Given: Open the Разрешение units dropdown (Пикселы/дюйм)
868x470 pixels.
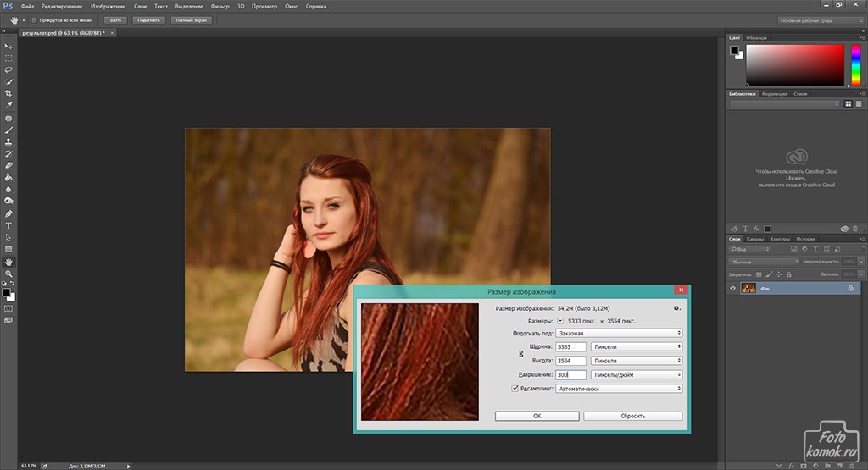Looking at the screenshot, I should [x=636, y=374].
